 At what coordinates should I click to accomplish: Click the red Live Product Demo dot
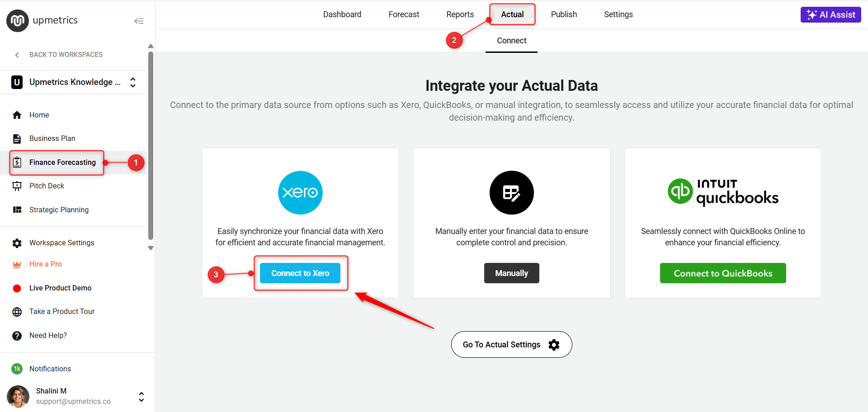pyautogui.click(x=17, y=288)
